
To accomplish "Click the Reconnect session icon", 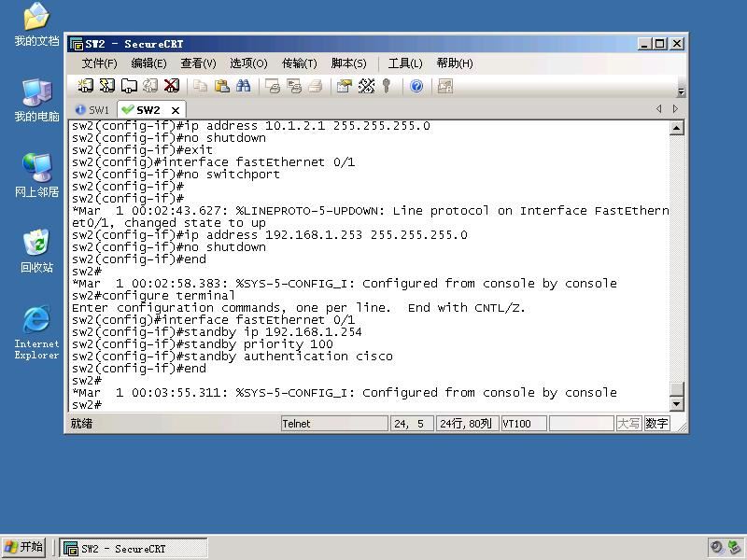I will (x=150, y=86).
